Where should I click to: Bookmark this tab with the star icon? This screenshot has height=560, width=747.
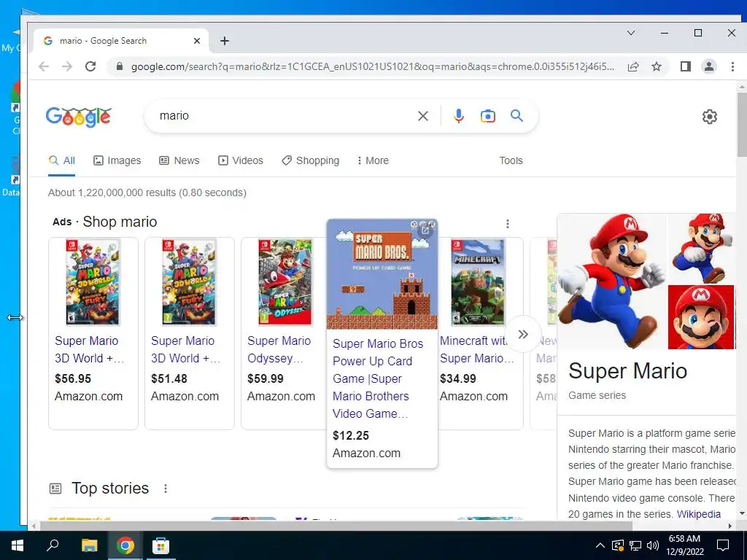tap(657, 66)
